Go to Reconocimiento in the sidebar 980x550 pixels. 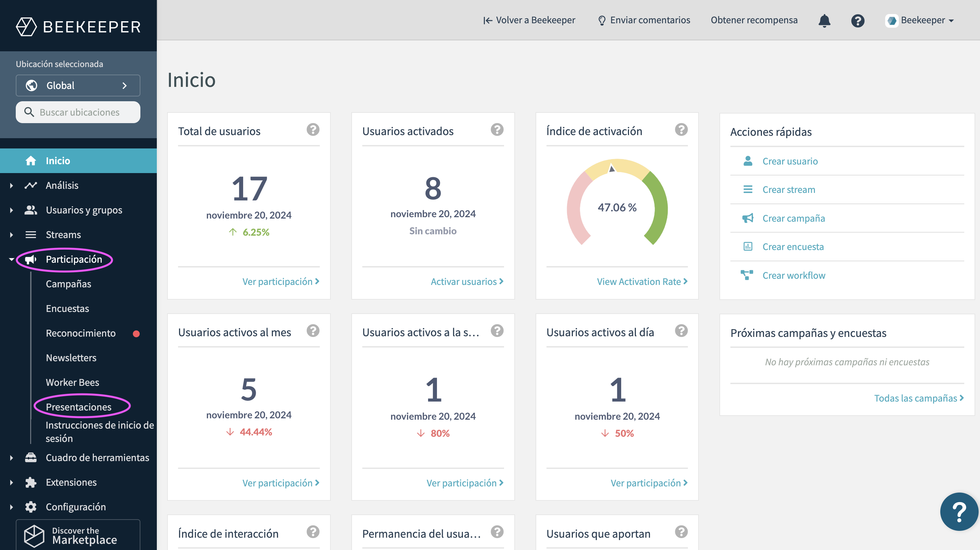pos(81,333)
